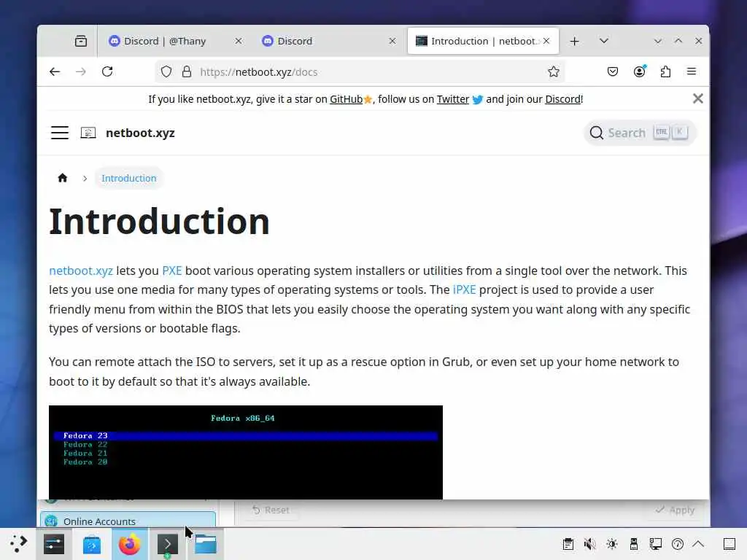Show desktop via panel corner button
This screenshot has width=747, height=560.
729,544
